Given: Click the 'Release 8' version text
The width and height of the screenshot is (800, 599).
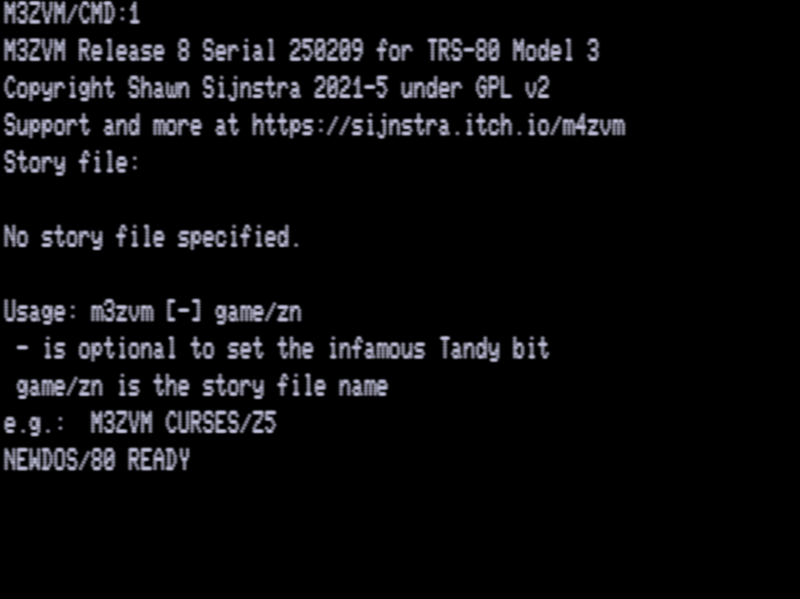Looking at the screenshot, I should (134, 51).
